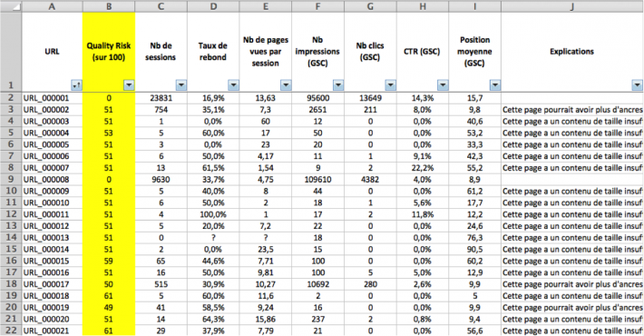Open the URL column filter dropdown
The image size is (644, 336).
tap(77, 85)
